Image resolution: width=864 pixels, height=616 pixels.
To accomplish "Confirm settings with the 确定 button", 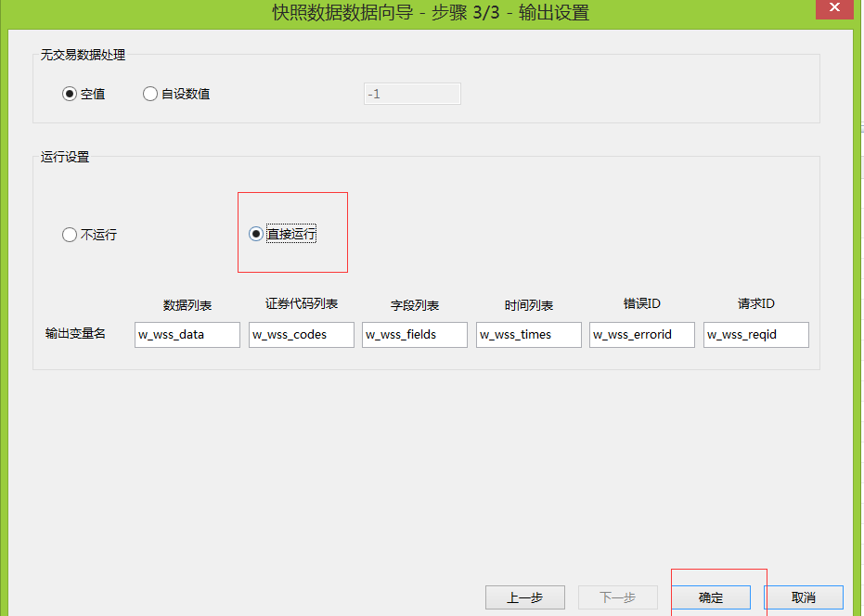I will click(x=711, y=597).
